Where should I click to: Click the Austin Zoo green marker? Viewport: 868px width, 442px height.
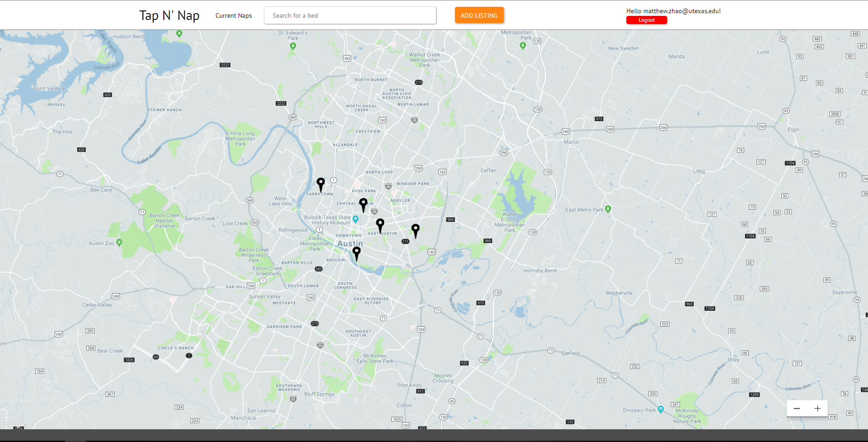[119, 242]
